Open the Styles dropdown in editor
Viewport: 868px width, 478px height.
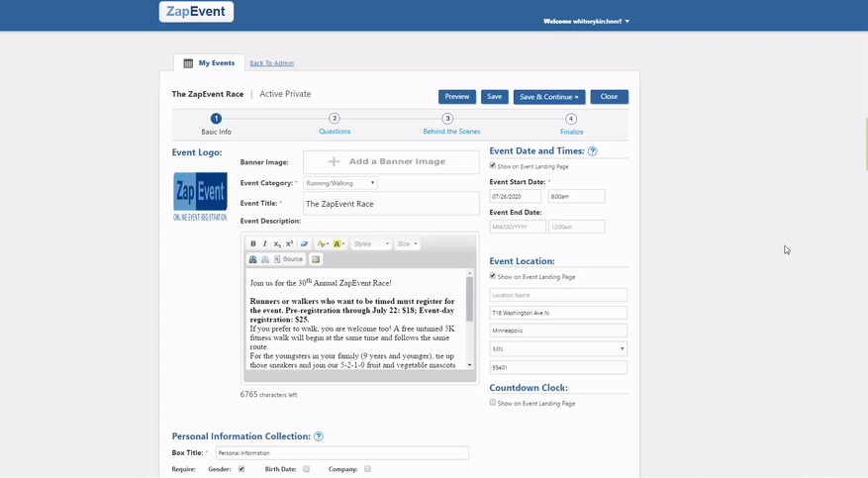[371, 244]
